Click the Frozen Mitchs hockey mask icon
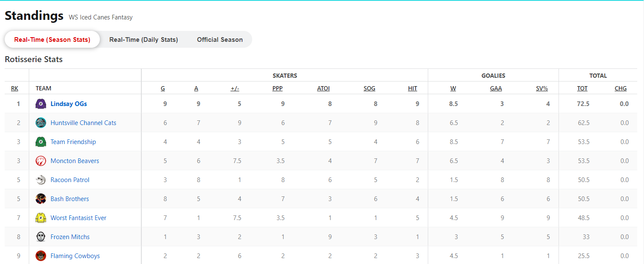644x264 pixels. click(x=41, y=237)
